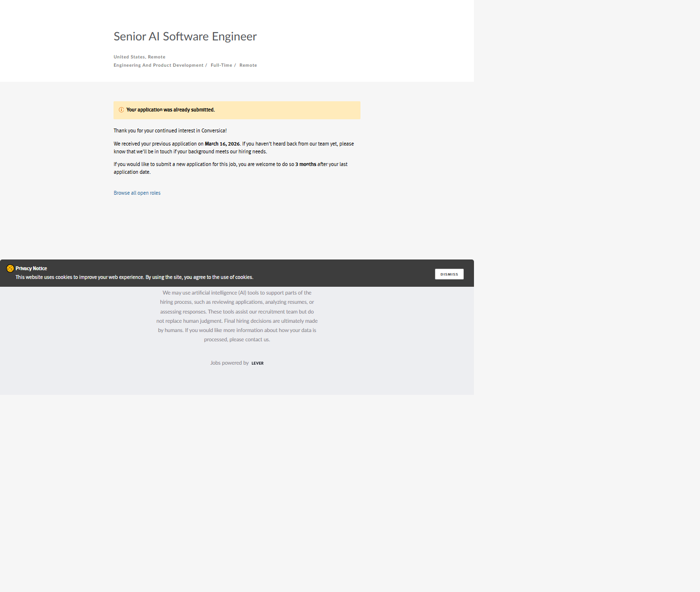700x592 pixels.
Task: Click the Senior AI Software Engineer heading
Action: tap(185, 37)
